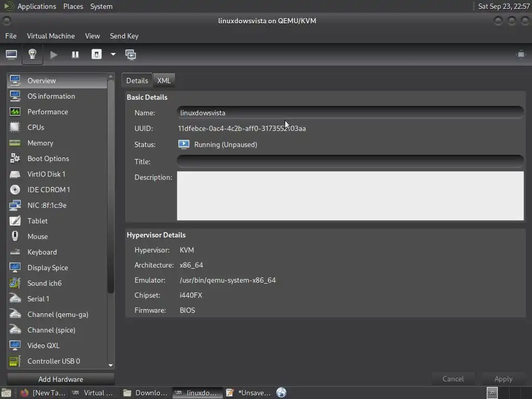Click emulator path /usr/bin/qemu-system-x86_64
532x399 pixels.
coord(228,280)
